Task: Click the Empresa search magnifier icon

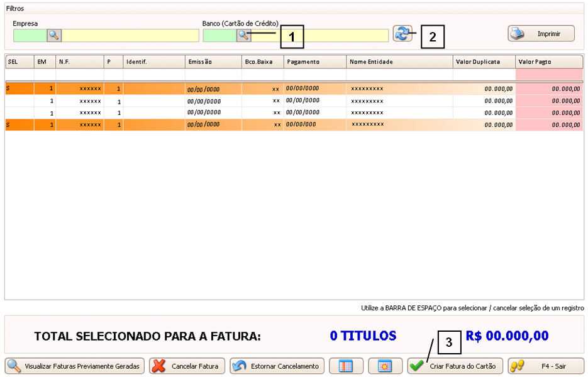Action: tap(54, 35)
